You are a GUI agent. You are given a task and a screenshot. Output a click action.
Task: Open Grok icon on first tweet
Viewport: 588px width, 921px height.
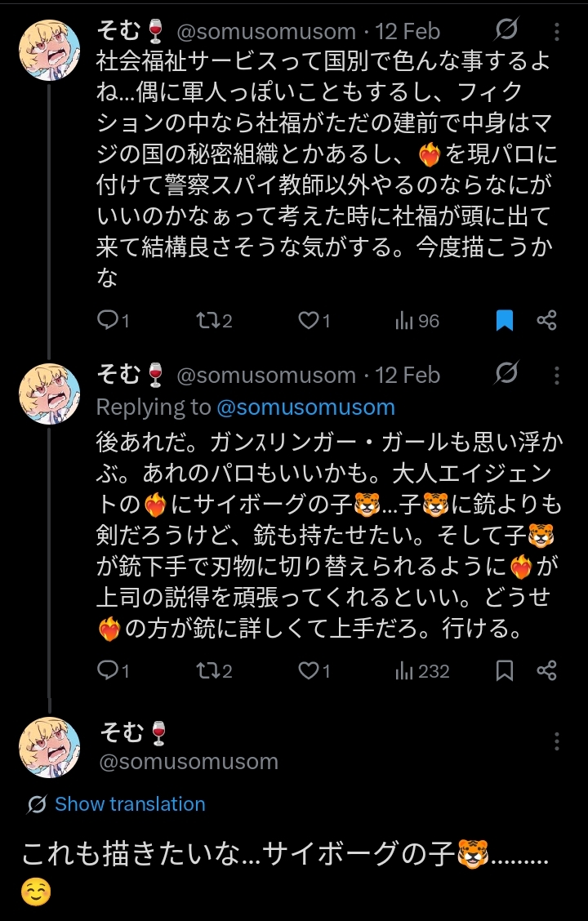(506, 31)
